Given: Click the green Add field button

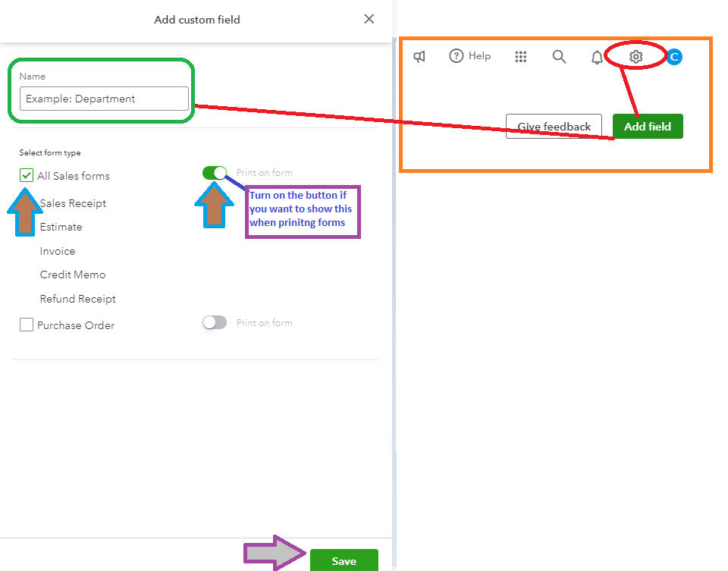Looking at the screenshot, I should (648, 127).
